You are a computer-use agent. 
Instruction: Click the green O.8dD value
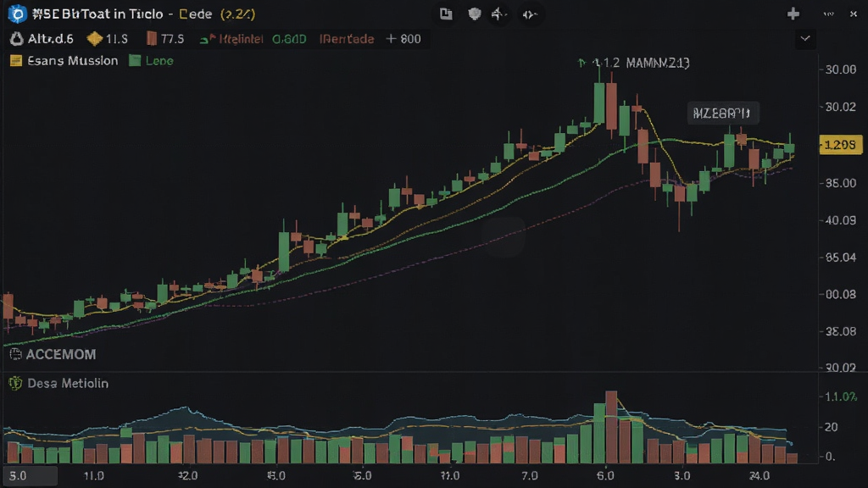[x=289, y=39]
